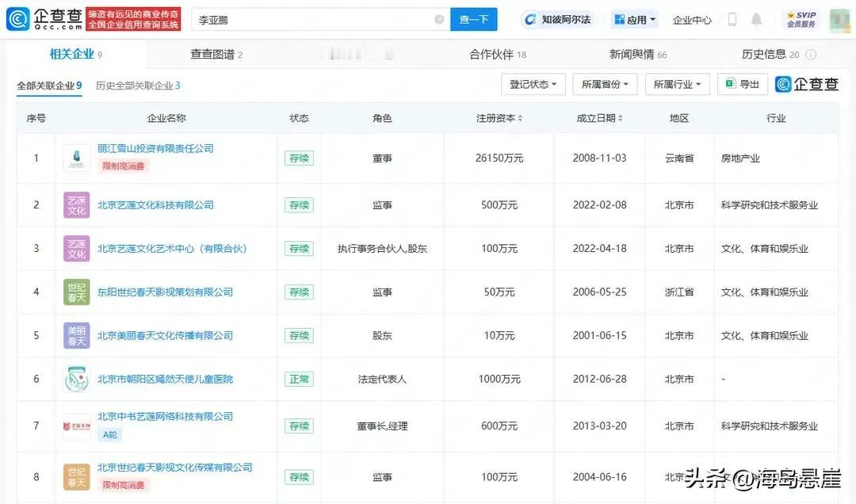This screenshot has height=504, width=856.
Task: Switch to 合作伙伴 tab
Action: point(497,54)
